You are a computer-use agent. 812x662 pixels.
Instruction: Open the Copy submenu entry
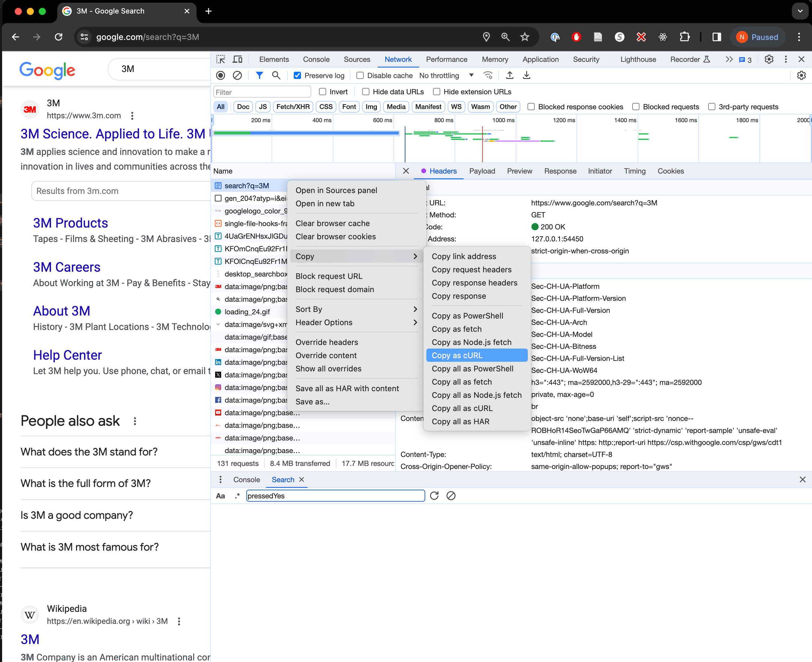click(x=356, y=256)
